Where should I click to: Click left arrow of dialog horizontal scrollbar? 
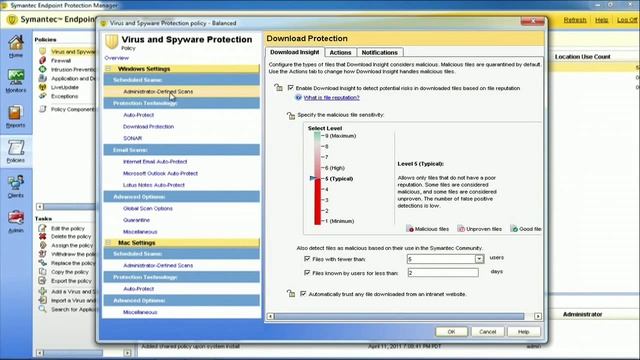(270, 316)
